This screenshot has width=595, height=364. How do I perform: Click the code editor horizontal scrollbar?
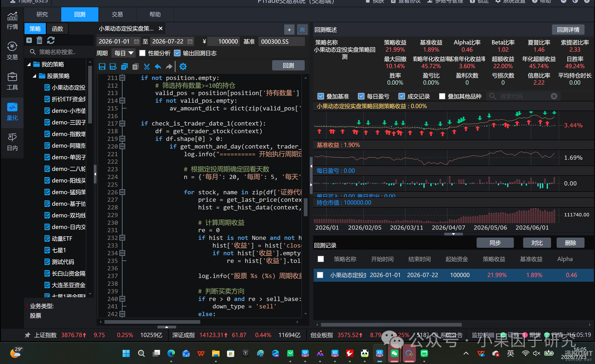click(152, 322)
